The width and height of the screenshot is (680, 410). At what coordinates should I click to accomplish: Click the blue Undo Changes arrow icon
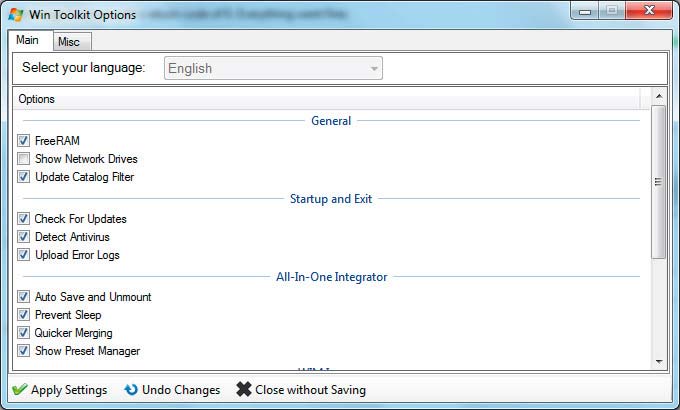[131, 390]
